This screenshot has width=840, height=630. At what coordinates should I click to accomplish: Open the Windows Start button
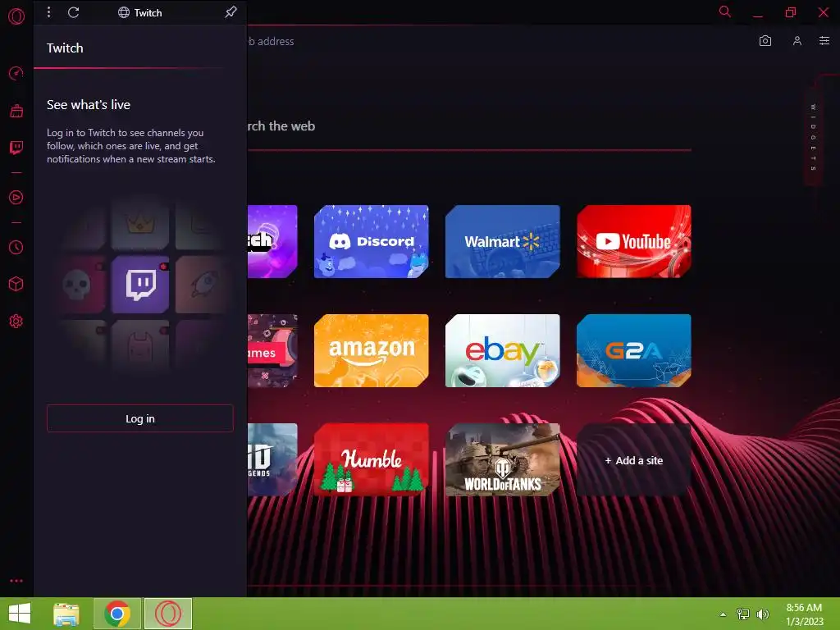(x=20, y=614)
